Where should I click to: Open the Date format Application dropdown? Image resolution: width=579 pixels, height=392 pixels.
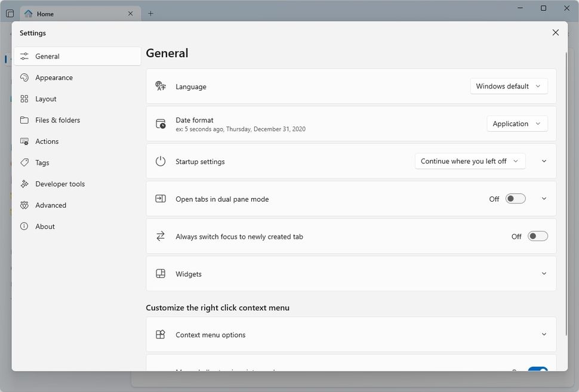(517, 124)
